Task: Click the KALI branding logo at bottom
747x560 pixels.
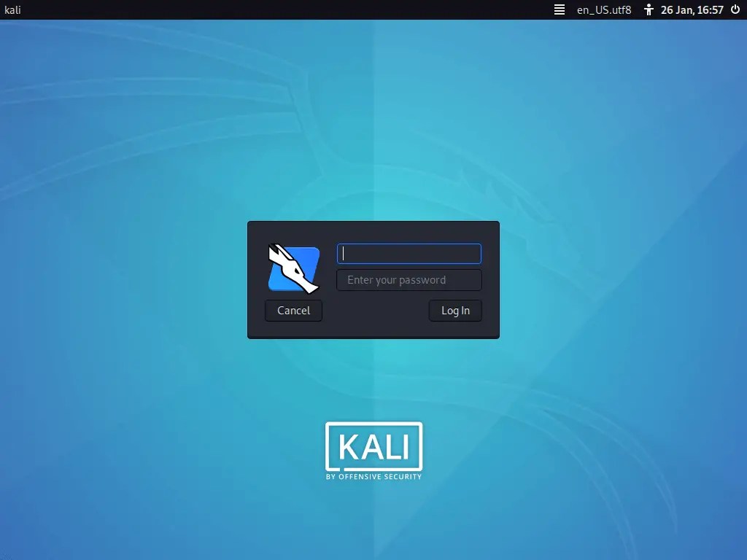Action: pyautogui.click(x=373, y=449)
